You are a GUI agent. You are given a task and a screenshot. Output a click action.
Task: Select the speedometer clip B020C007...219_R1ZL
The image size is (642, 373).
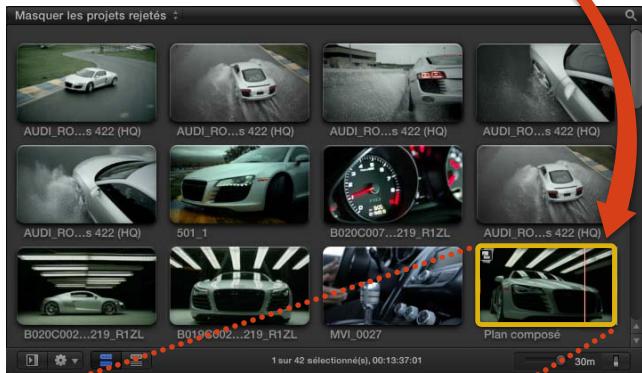click(393, 184)
